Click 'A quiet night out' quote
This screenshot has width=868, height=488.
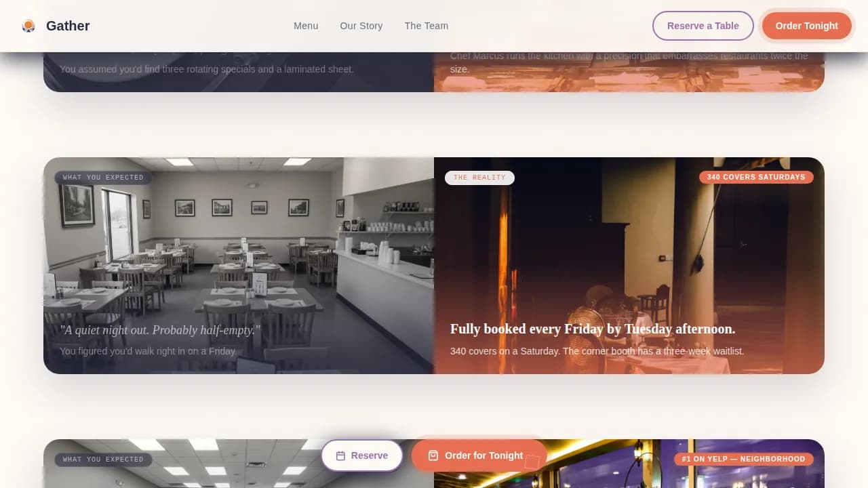[160, 330]
